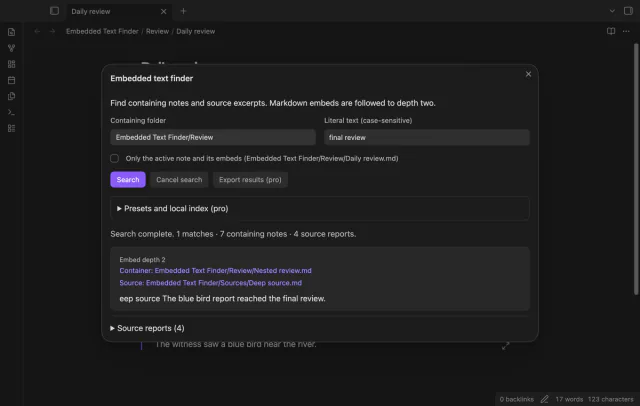640x406 pixels.
Task: Click Export results (pro) button
Action: coord(250,180)
